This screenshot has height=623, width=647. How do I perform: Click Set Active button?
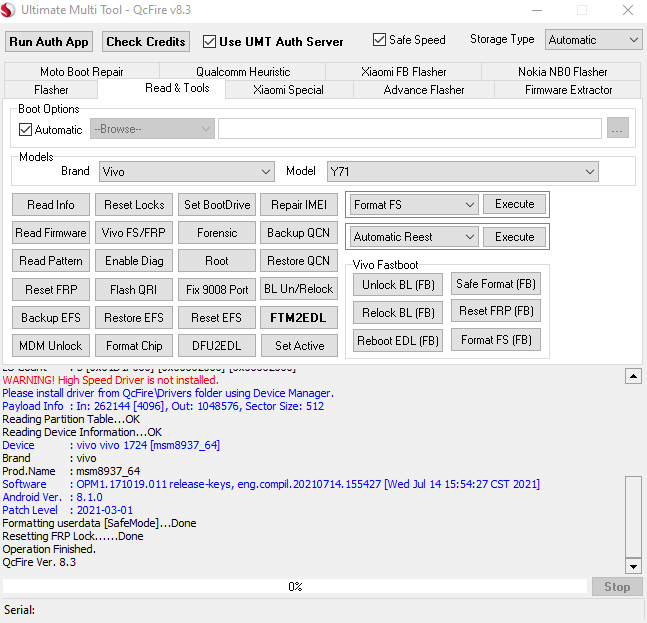299,346
